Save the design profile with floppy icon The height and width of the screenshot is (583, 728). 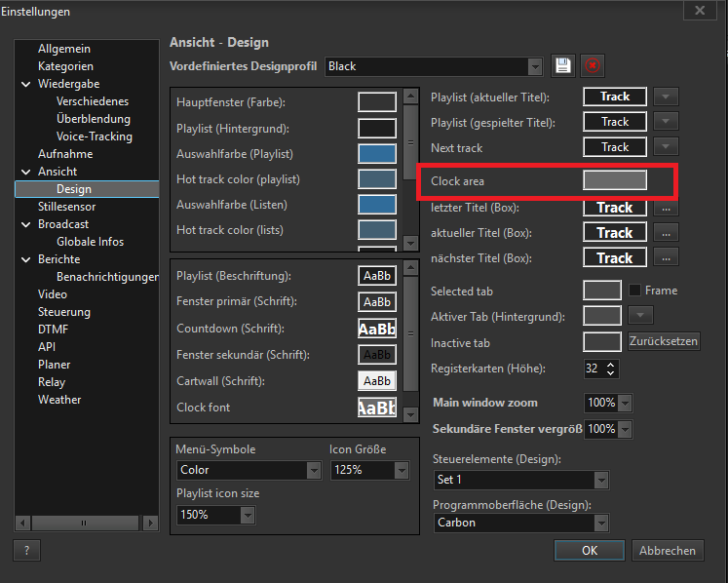click(x=562, y=65)
